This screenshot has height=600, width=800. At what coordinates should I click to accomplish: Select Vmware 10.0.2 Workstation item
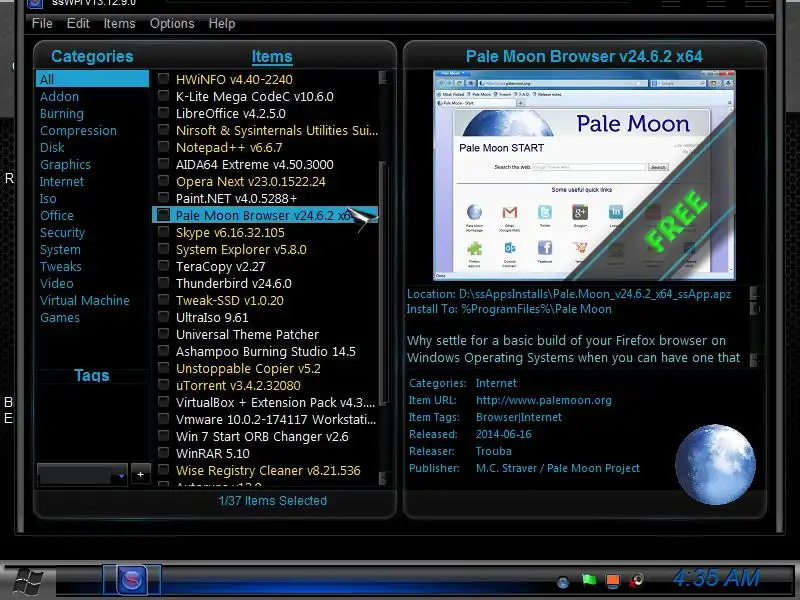(x=276, y=419)
